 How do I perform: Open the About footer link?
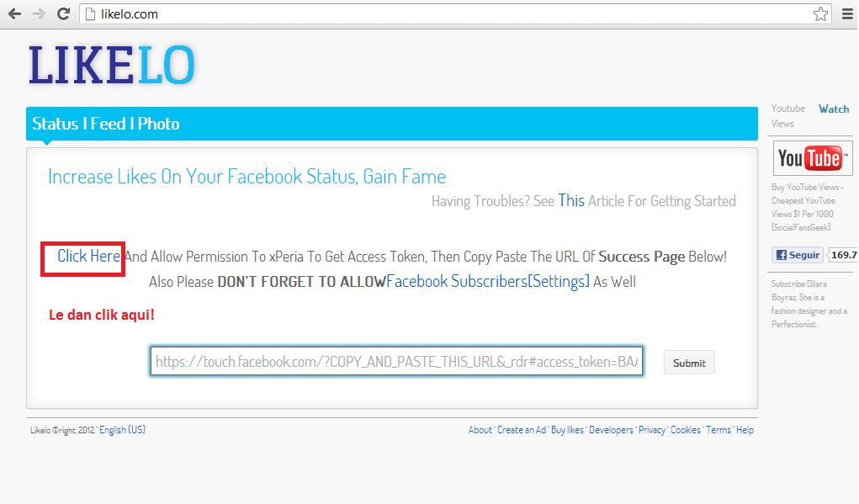click(x=480, y=430)
